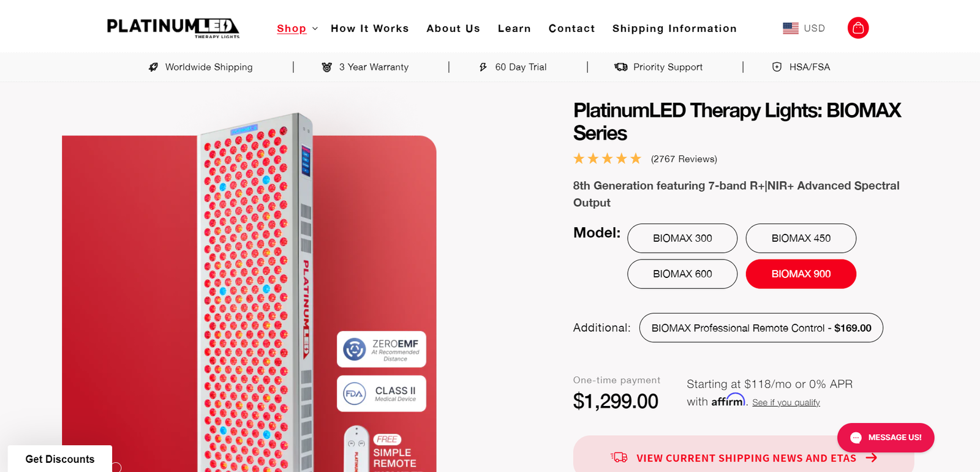Click the How It Works menu item

(x=369, y=28)
